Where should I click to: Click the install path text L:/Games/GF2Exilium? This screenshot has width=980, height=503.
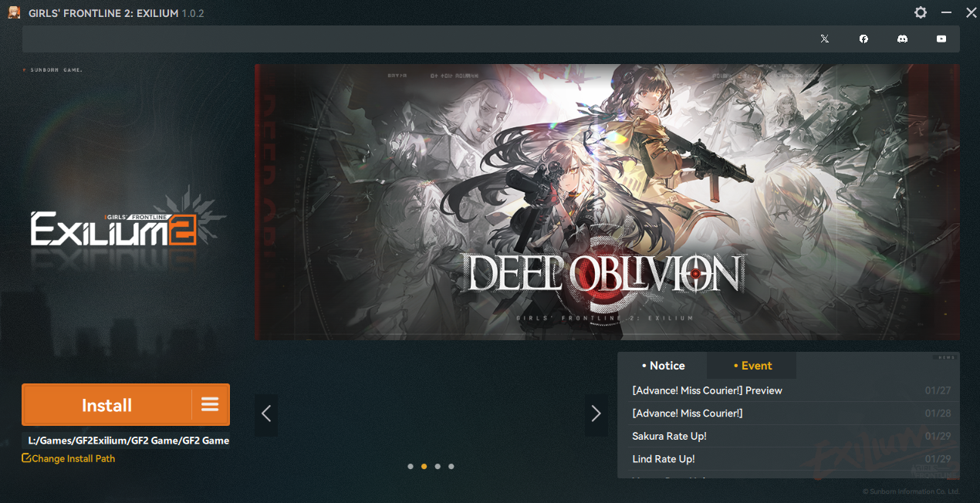pos(128,441)
